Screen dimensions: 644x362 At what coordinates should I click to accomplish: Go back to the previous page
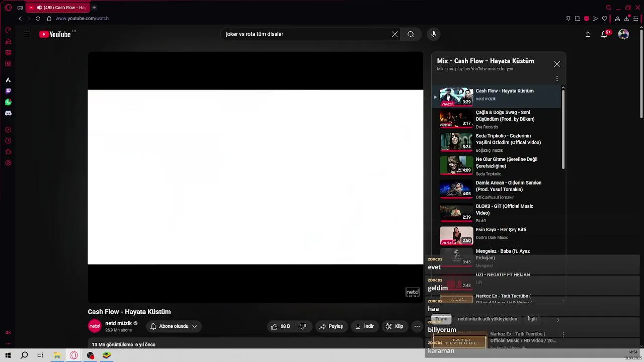point(20,19)
